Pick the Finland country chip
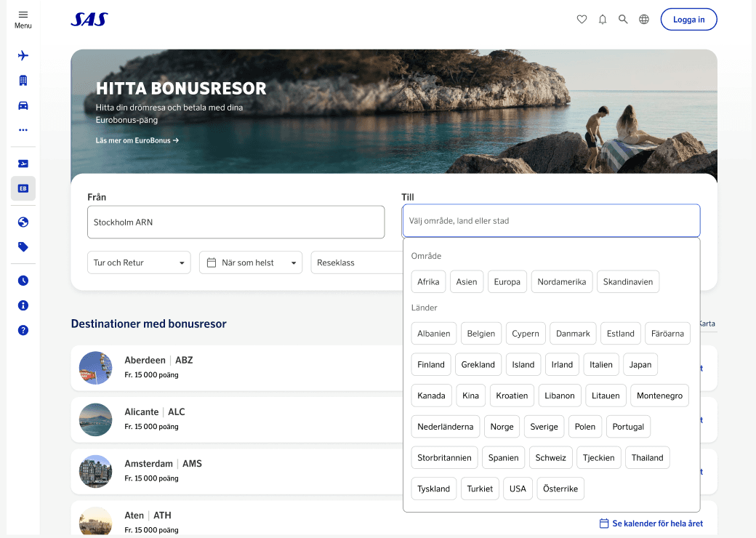The width and height of the screenshot is (756, 538). click(x=431, y=365)
